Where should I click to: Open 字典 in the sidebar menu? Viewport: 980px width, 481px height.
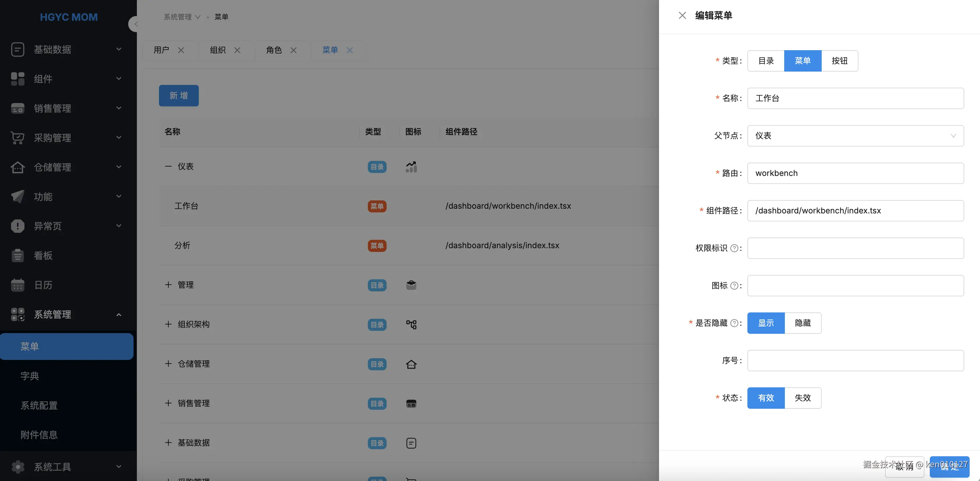pyautogui.click(x=30, y=376)
